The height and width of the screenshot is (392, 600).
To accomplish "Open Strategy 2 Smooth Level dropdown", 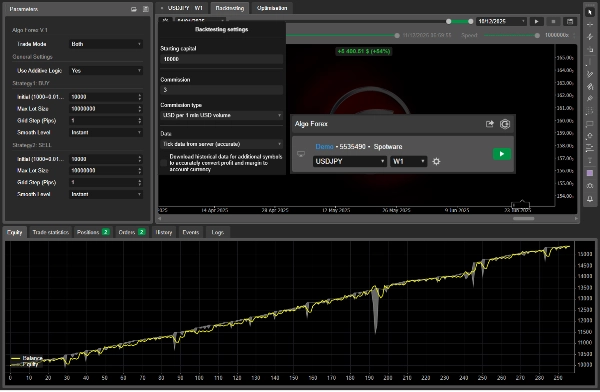I will coord(106,194).
